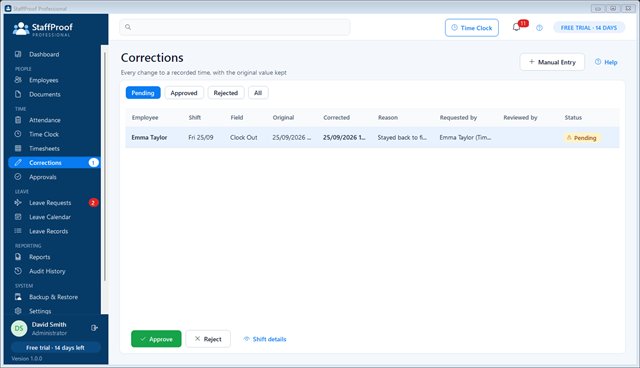Select the Emma Taylor employee cell
The height and width of the screenshot is (368, 640).
pyautogui.click(x=149, y=137)
